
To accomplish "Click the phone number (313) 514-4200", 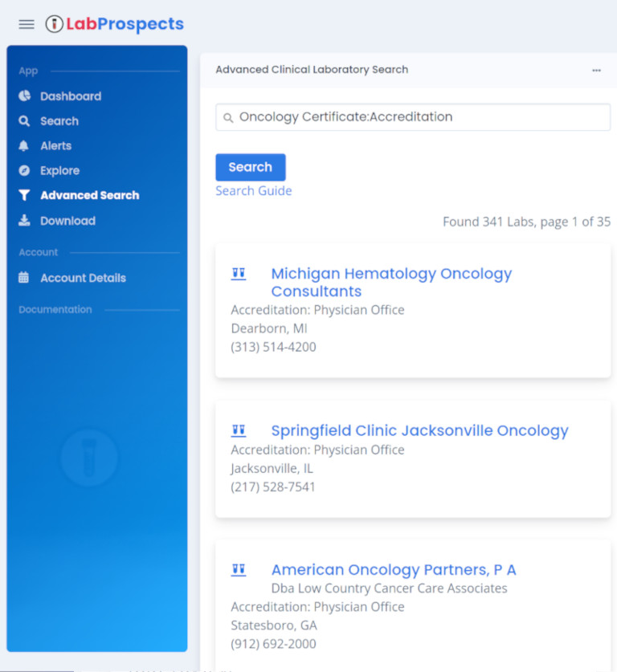I will click(273, 347).
